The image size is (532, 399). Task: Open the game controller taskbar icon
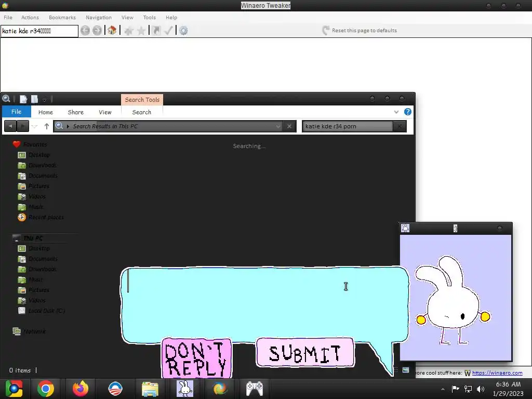point(255,389)
